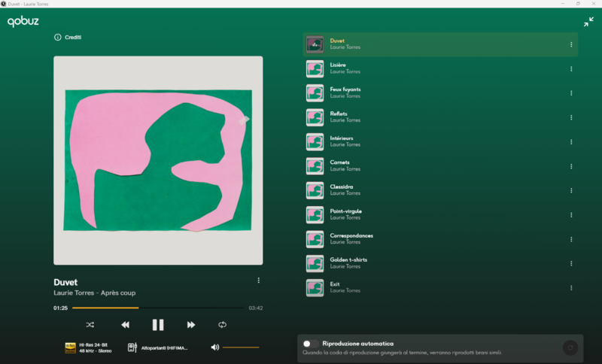This screenshot has height=364, width=602.
Task: Pause the current track
Action: click(158, 325)
